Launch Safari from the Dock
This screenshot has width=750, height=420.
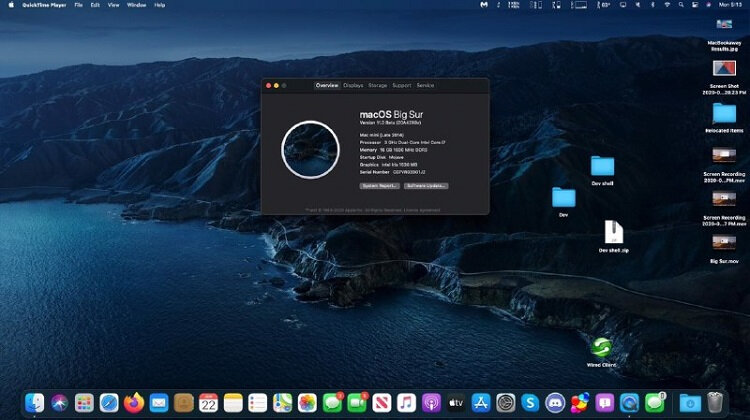pyautogui.click(x=109, y=403)
